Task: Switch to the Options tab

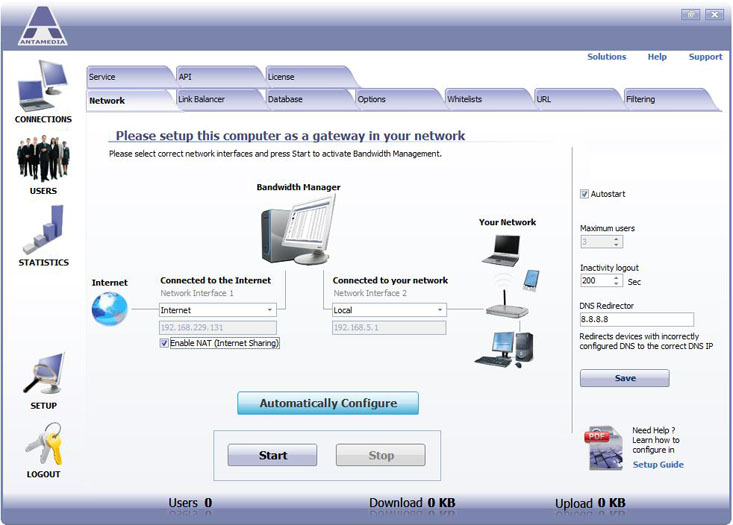Action: coord(397,99)
